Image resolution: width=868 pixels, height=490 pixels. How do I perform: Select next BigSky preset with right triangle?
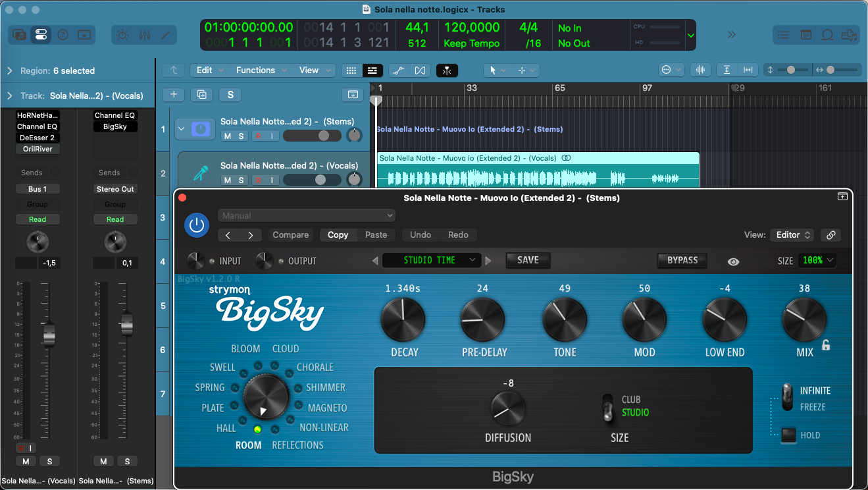[488, 261]
